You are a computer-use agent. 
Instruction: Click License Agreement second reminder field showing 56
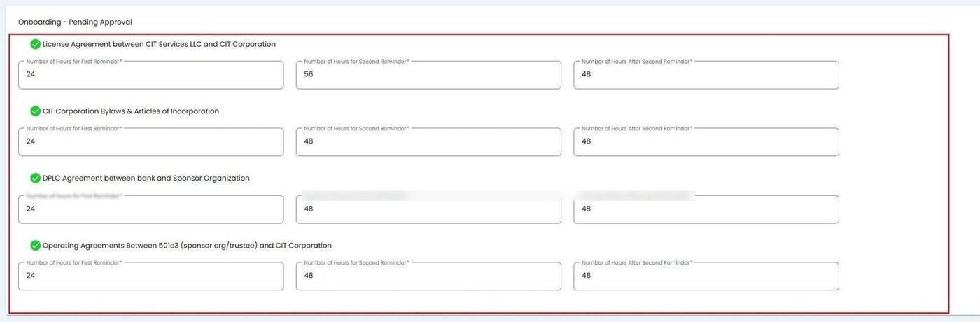pos(428,75)
